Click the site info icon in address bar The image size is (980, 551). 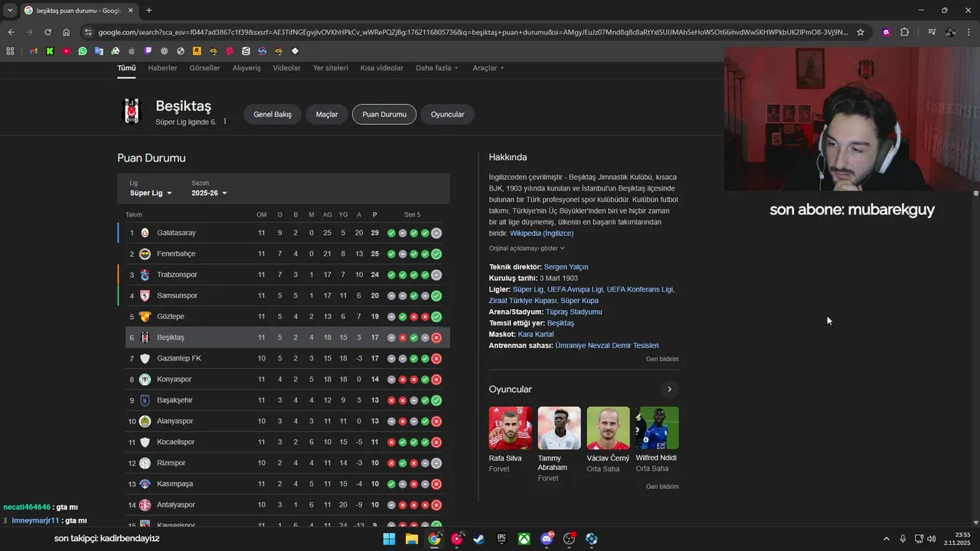(88, 32)
